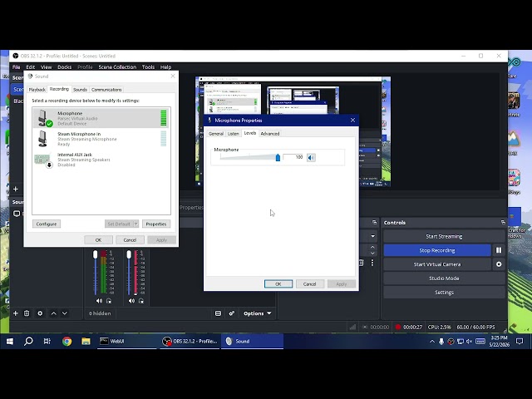The height and width of the screenshot is (399, 532).
Task: Click Cancel in Microphone Properties dialog
Action: coord(310,284)
